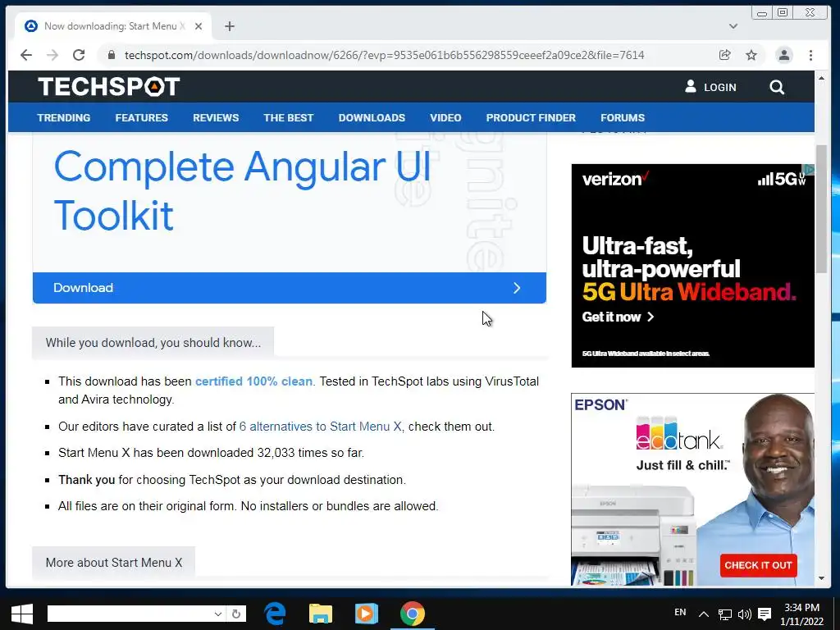Click the browser forward arrow

[52, 55]
